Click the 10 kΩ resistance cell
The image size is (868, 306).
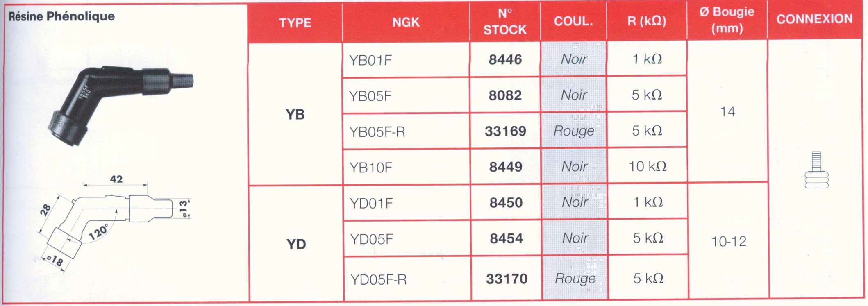(648, 166)
